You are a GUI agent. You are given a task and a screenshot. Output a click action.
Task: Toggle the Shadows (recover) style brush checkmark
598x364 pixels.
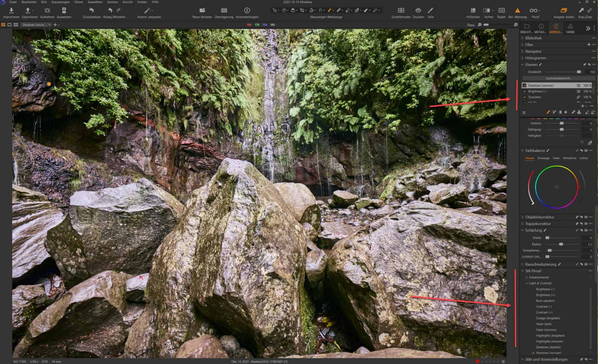tap(533, 353)
